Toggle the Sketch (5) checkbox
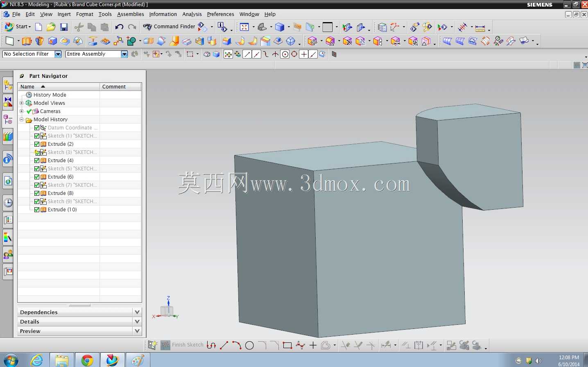The image size is (588, 367). 37,169
